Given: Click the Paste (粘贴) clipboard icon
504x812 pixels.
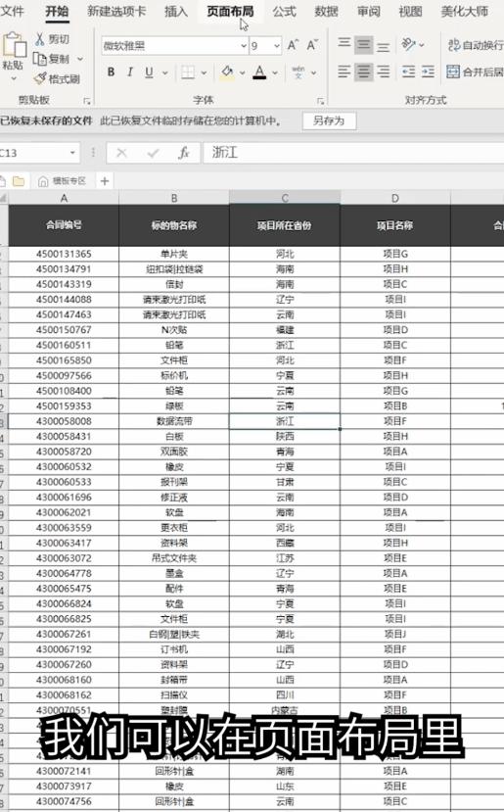Looking at the screenshot, I should [14, 44].
